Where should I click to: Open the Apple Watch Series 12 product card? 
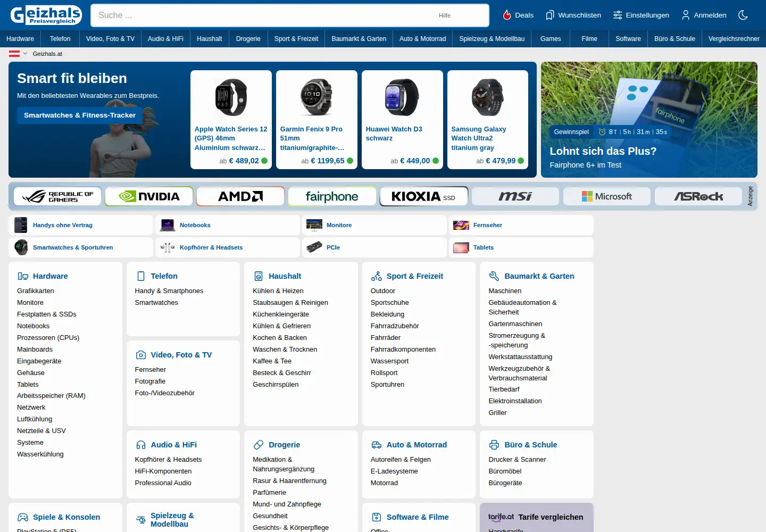(x=231, y=120)
